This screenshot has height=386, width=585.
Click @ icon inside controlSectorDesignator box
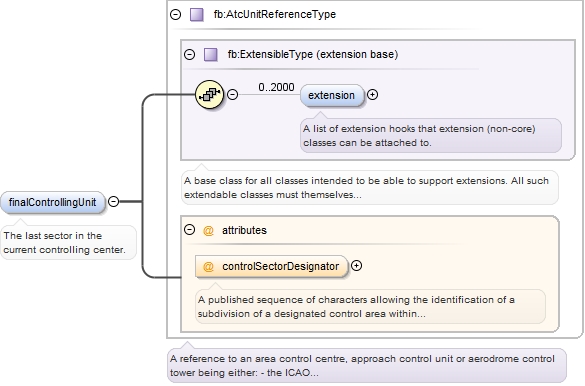[x=208, y=266]
